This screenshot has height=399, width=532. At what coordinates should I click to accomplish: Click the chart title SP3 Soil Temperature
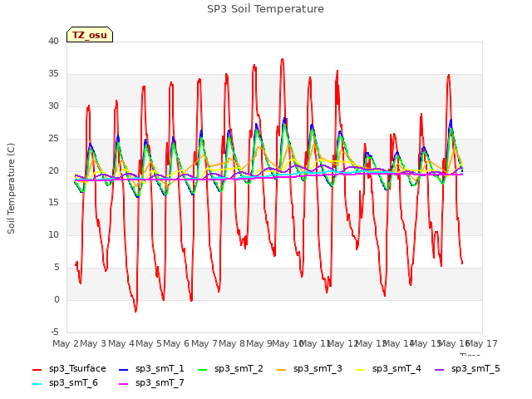point(265,9)
